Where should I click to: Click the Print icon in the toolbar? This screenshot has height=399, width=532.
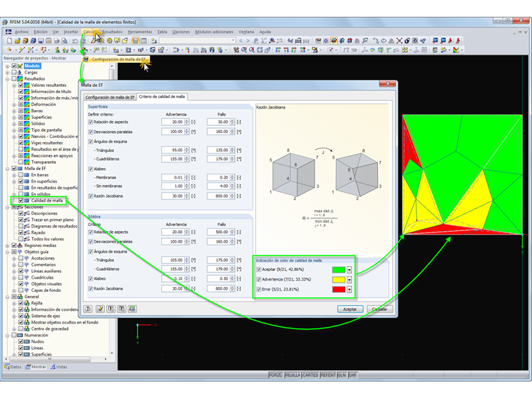(57, 41)
